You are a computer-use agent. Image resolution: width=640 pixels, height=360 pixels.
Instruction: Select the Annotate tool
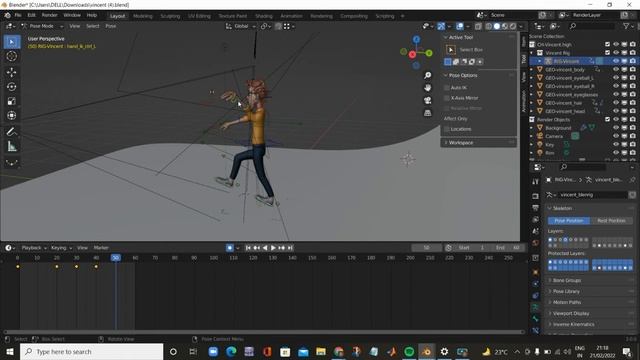[12, 131]
